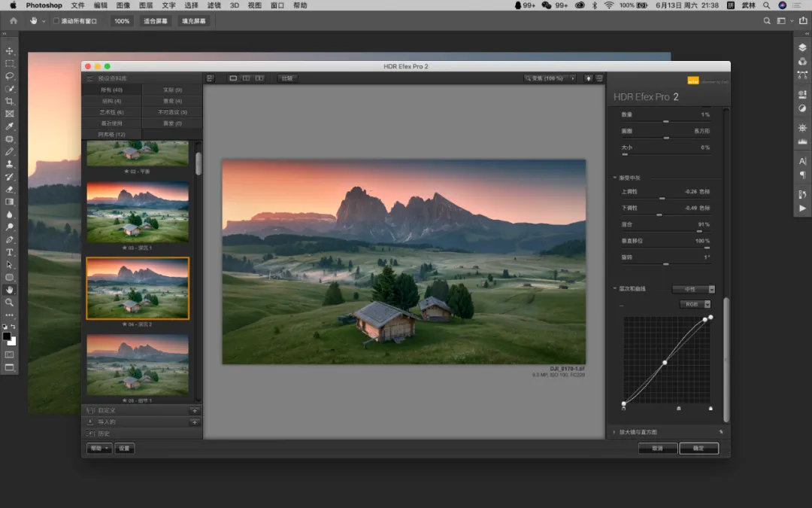This screenshot has height=508, width=812.
Task: Switch to side-by-side preview view icon
Action: [259, 78]
